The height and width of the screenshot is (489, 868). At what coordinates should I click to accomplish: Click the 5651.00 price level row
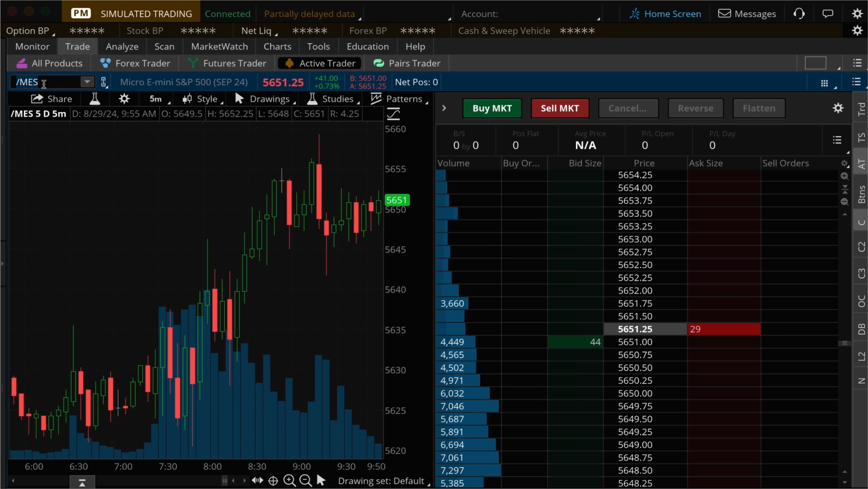[634, 342]
